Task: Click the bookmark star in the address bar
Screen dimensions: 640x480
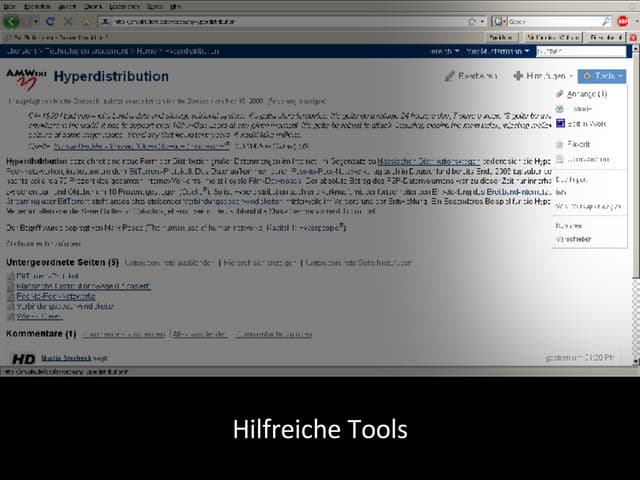Action: point(472,21)
